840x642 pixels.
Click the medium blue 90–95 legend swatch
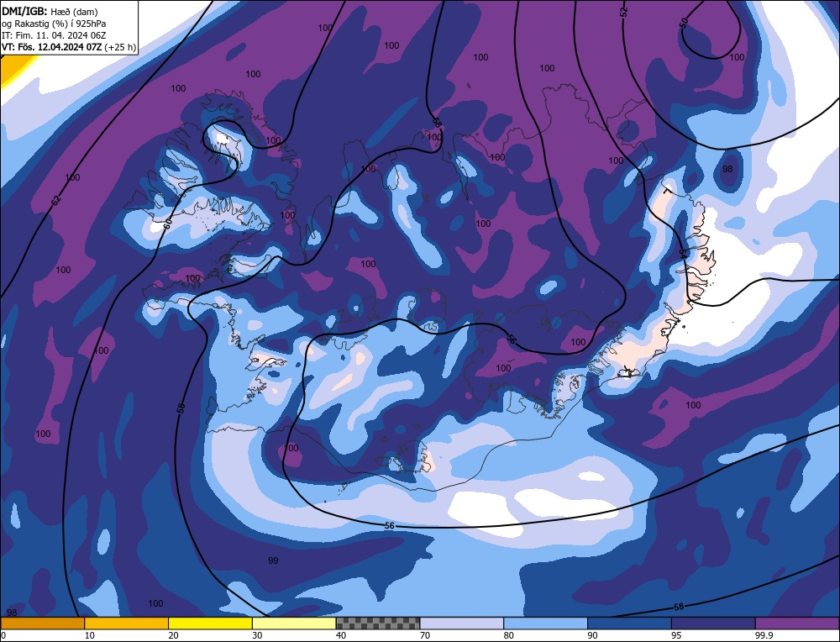pyautogui.click(x=629, y=623)
